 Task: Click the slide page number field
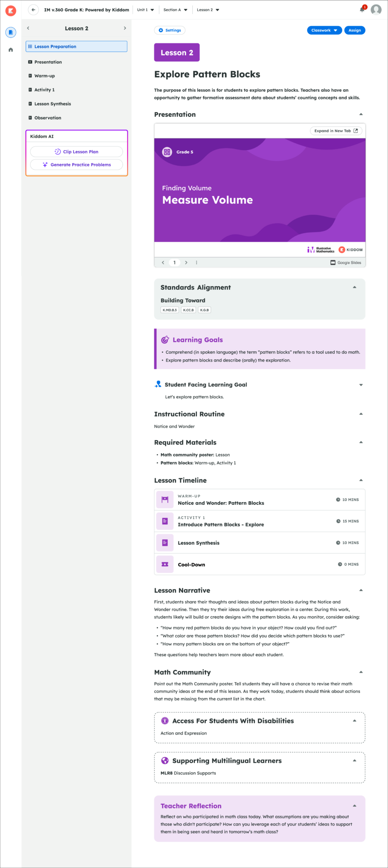click(174, 262)
